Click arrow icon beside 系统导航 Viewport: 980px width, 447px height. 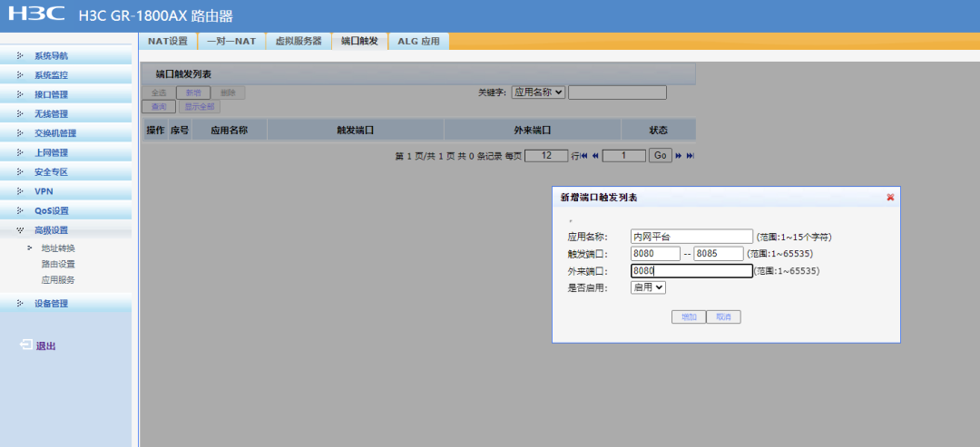click(x=20, y=55)
